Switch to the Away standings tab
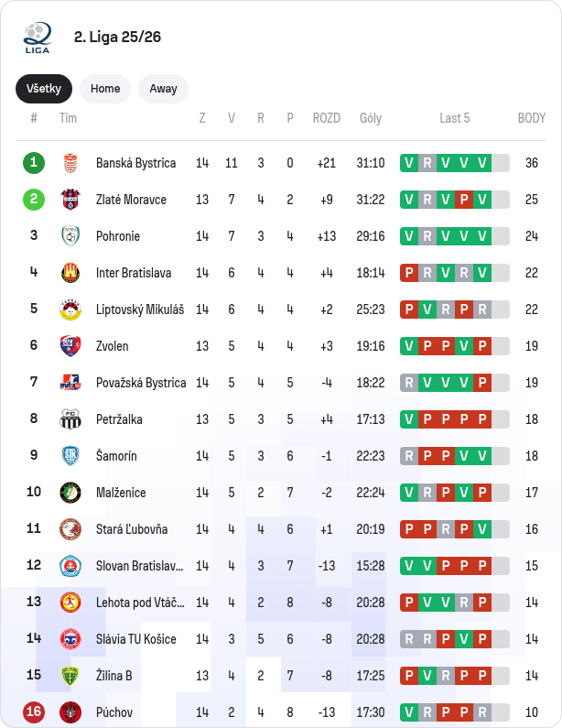The image size is (562, 728). pyautogui.click(x=163, y=89)
